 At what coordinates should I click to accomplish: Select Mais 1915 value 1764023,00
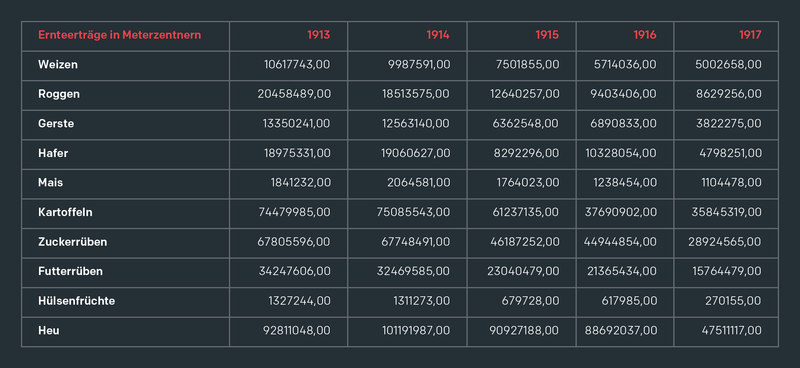[528, 183]
